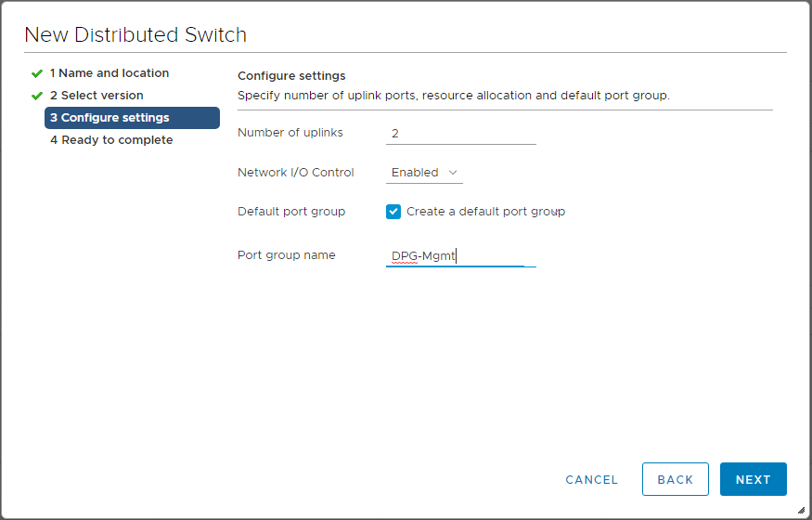
Task: Click the New Distributed Switch dialog title
Action: (135, 35)
